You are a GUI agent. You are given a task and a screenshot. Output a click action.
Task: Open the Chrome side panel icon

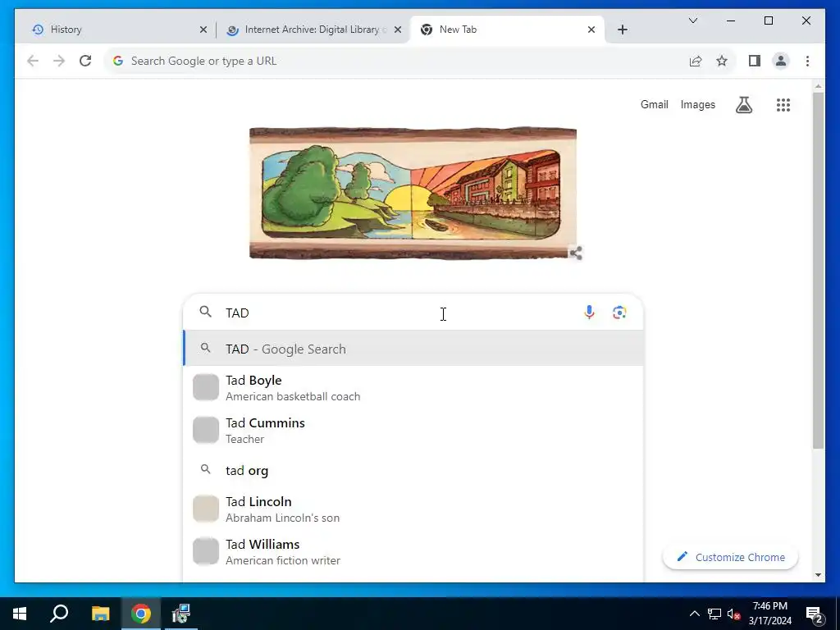point(755,61)
